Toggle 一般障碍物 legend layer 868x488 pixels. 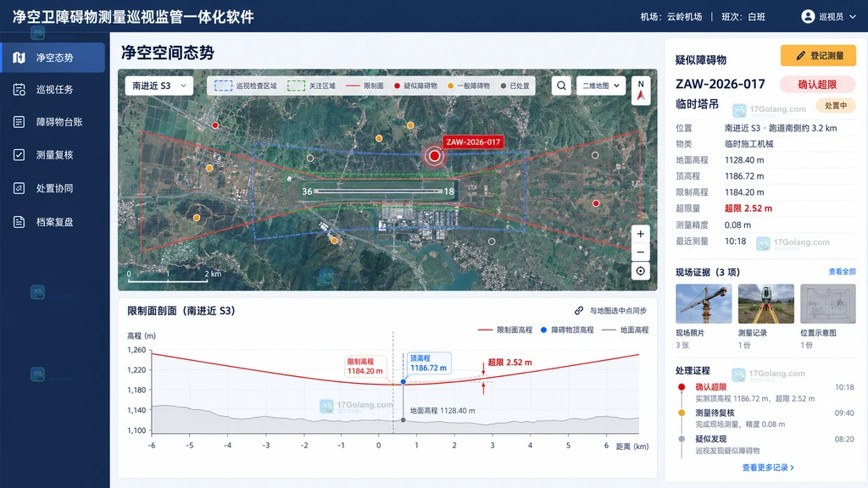pos(469,86)
